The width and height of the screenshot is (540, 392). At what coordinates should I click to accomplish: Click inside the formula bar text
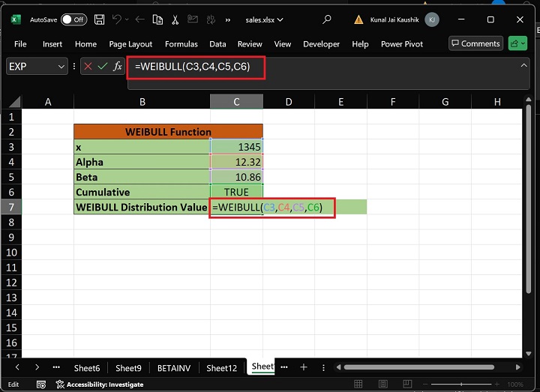point(193,67)
